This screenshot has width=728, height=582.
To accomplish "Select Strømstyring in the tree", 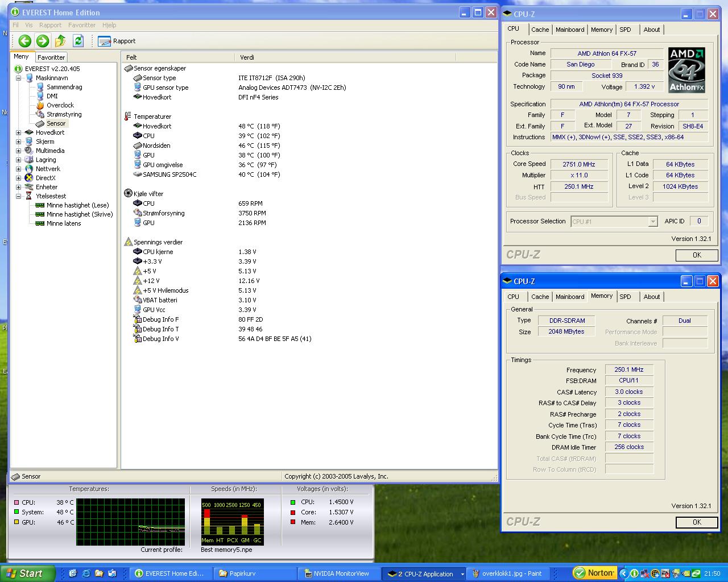I will 64,114.
